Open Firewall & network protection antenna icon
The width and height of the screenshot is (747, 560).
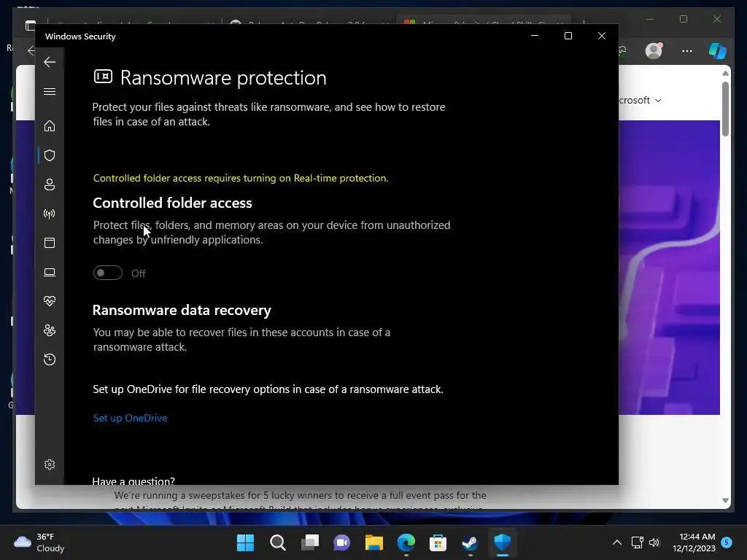point(50,214)
